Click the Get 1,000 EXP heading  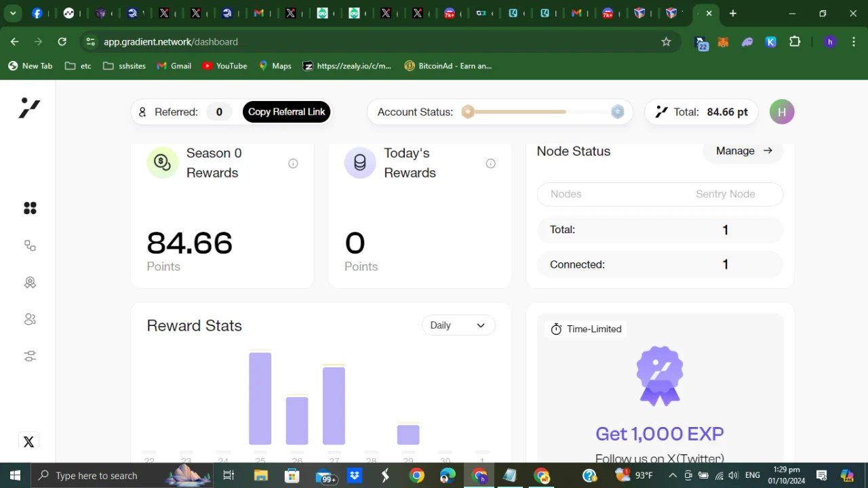click(x=660, y=434)
